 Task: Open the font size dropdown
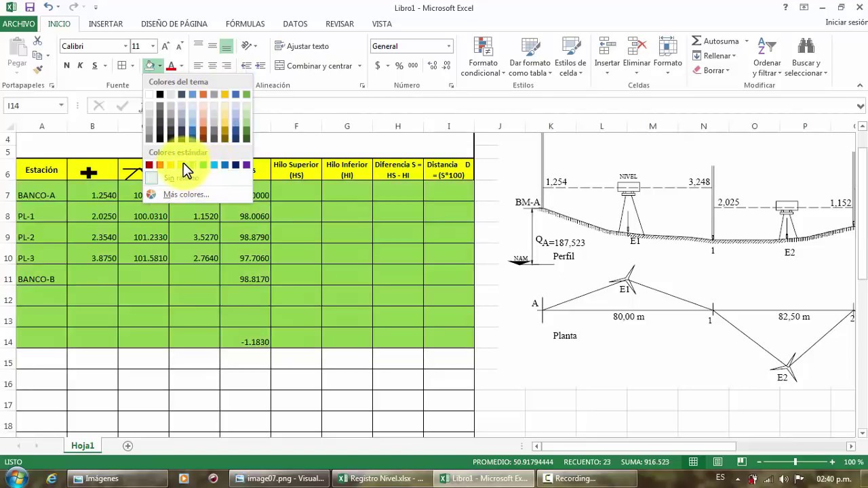coord(153,46)
